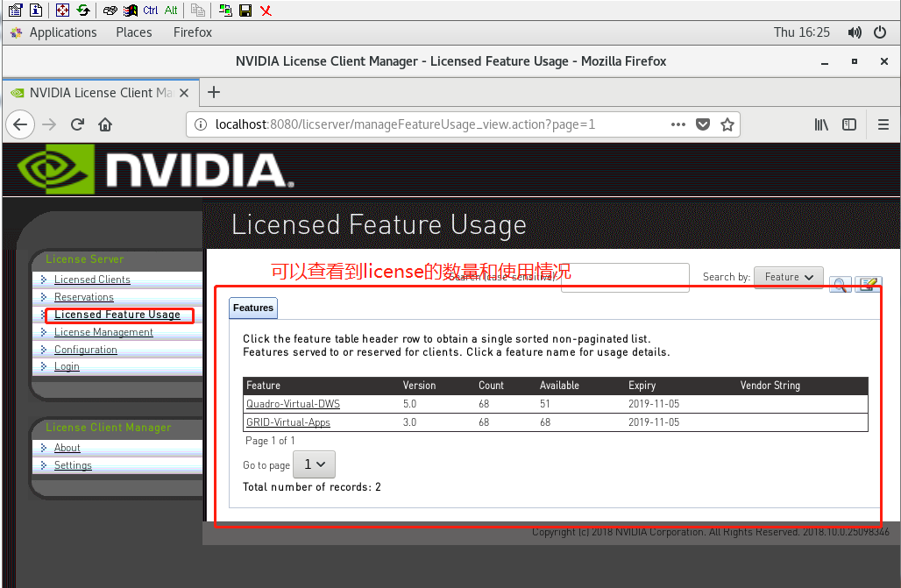The image size is (901, 588).
Task: Open the Quadro-Virtual-DWS feature link
Action: [293, 404]
